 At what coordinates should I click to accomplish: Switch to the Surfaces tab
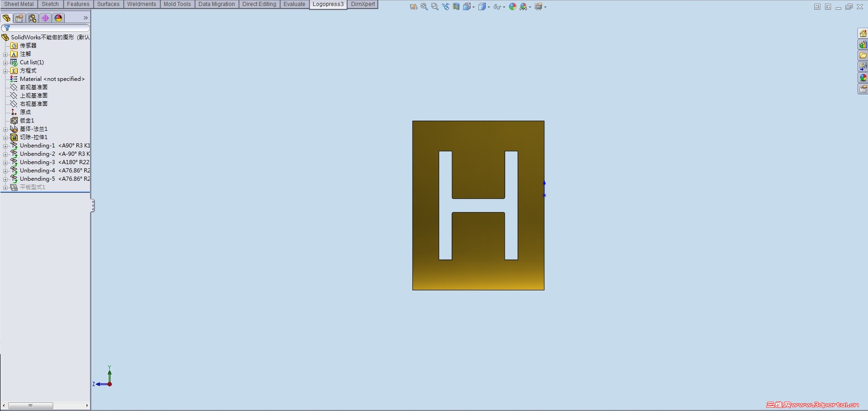(x=108, y=4)
